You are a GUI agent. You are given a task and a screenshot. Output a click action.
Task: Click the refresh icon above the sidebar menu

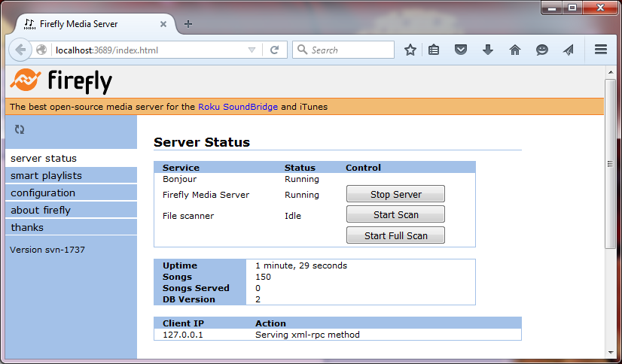[x=20, y=129]
